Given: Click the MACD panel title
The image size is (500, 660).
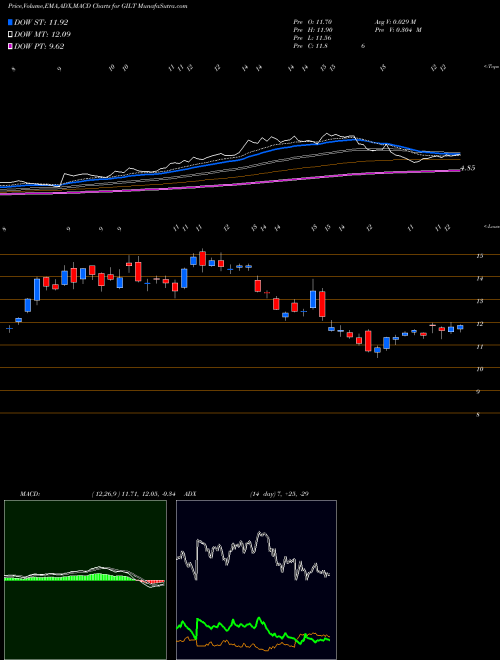Looking at the screenshot, I should pyautogui.click(x=30, y=494).
